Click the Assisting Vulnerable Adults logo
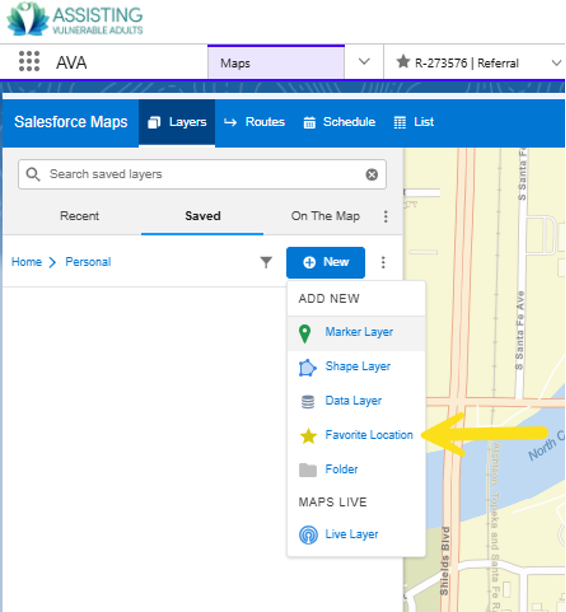566x612 pixels. pos(75,19)
